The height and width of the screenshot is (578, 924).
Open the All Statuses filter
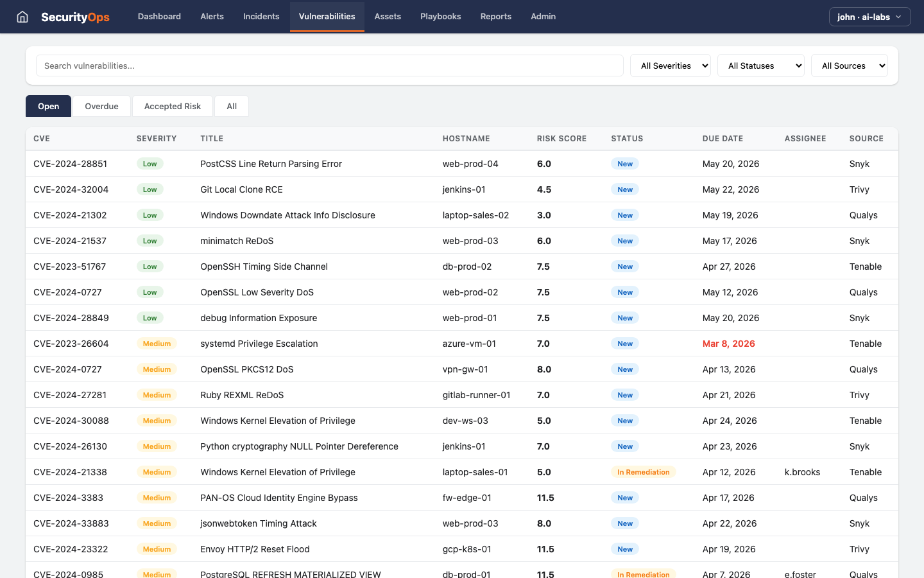click(760, 66)
